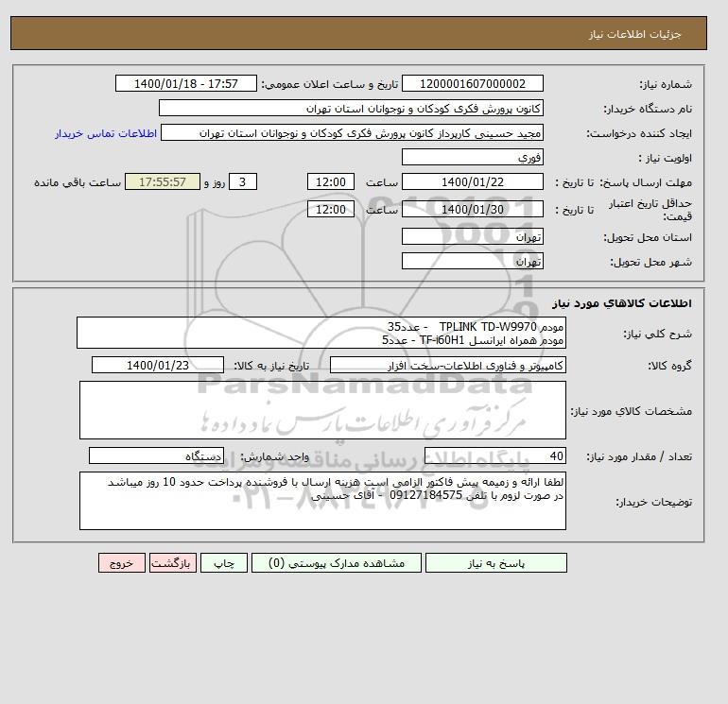This screenshot has width=728, height=704.
Task: Open اطلاعات تماس خریدار link
Action: [x=106, y=133]
